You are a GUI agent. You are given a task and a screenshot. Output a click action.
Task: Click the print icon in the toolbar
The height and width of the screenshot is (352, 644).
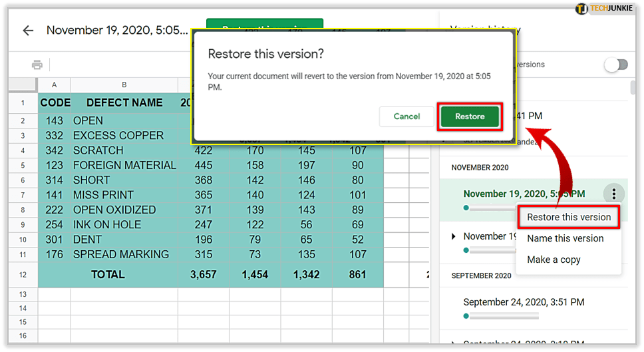37,65
